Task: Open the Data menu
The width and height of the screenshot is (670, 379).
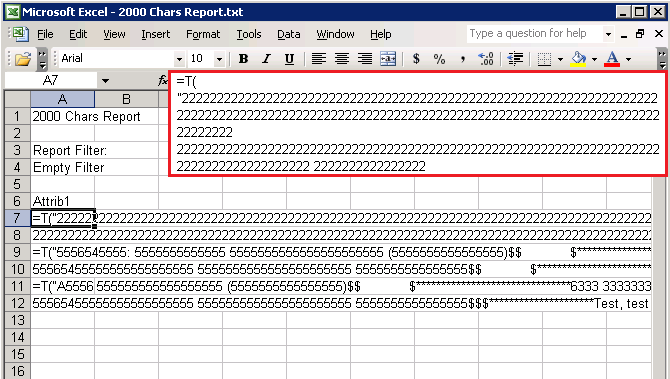Action: coord(288,34)
